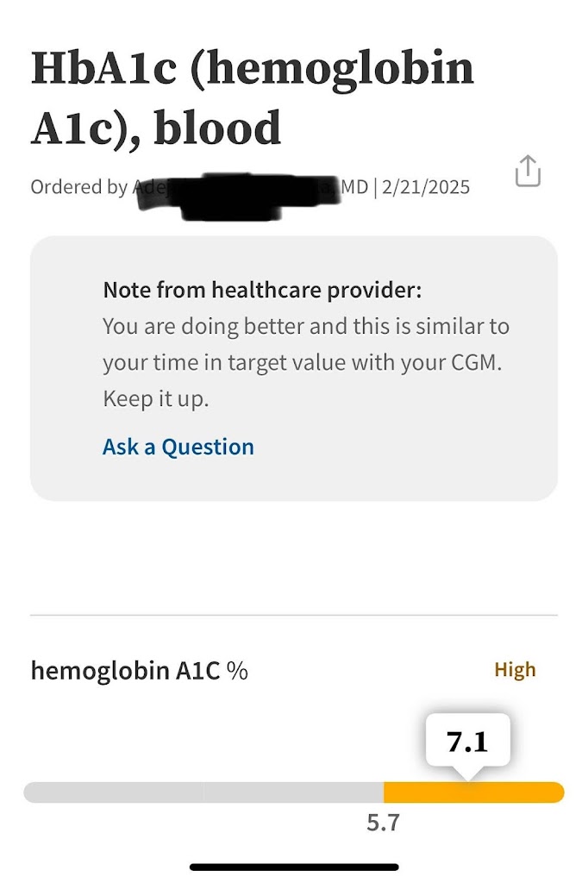The width and height of the screenshot is (588, 883).
Task: Click the 'hemoglobin A1C %' label
Action: pyautogui.click(x=139, y=670)
